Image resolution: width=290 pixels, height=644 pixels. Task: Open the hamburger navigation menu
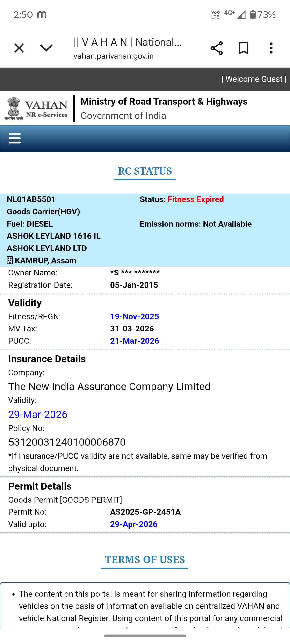tap(14, 138)
